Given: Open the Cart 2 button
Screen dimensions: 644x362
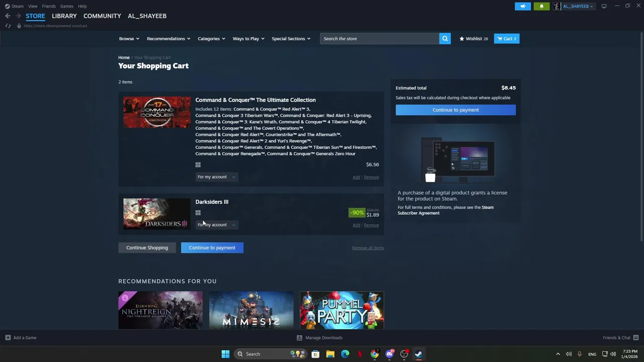Looking at the screenshot, I should [x=507, y=39].
